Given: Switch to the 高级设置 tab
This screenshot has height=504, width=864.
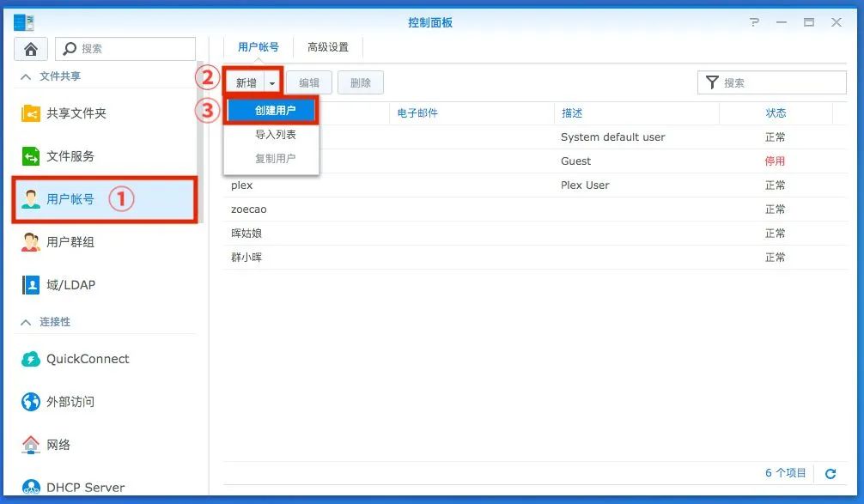Looking at the screenshot, I should pos(326,47).
